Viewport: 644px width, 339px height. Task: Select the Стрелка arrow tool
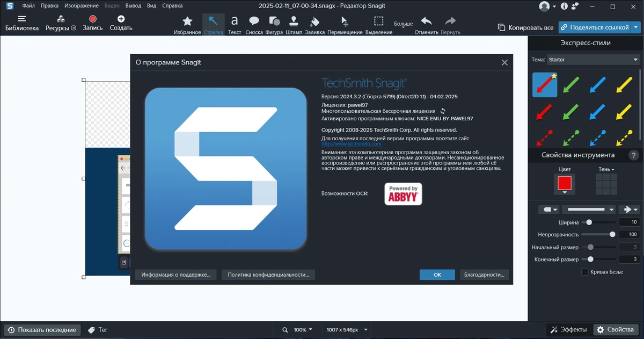213,25
